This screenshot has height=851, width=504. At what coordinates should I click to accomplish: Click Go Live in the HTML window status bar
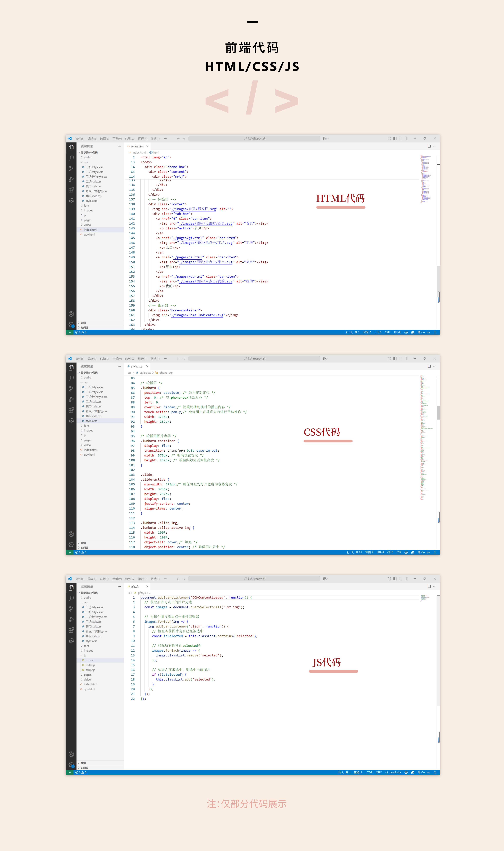[x=424, y=332]
